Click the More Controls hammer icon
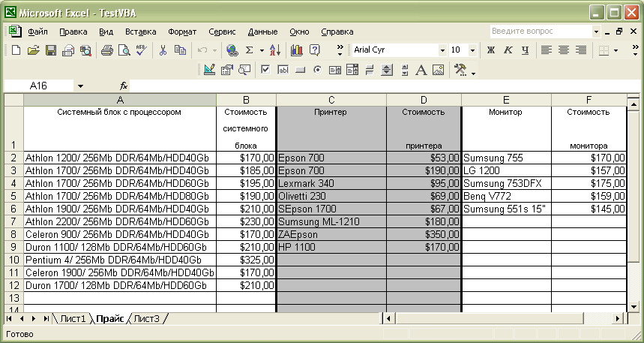 460,70
